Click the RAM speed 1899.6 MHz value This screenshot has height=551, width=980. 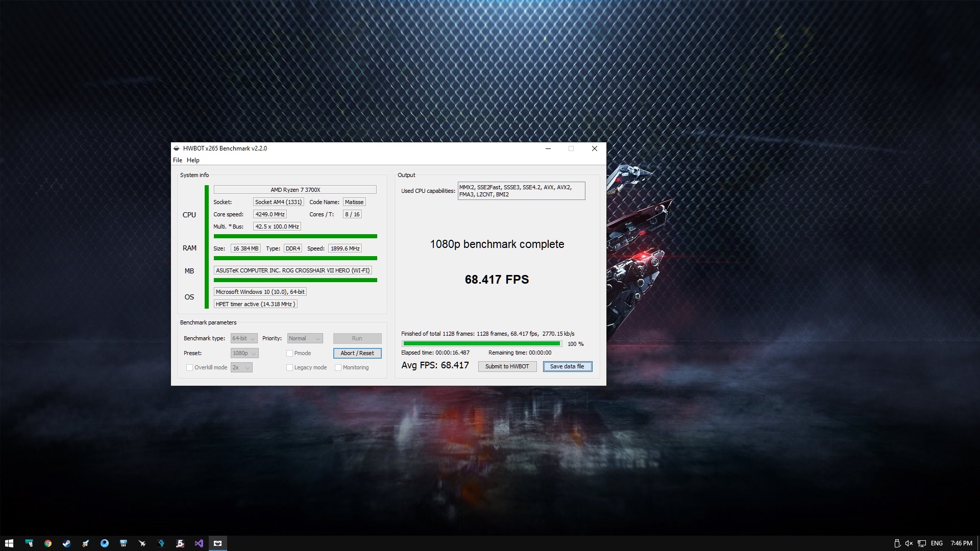[345, 248]
